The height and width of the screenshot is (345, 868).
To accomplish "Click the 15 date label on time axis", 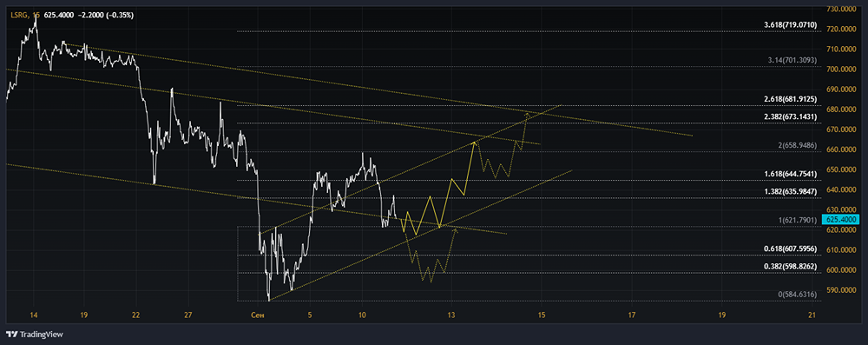I will click(x=542, y=315).
